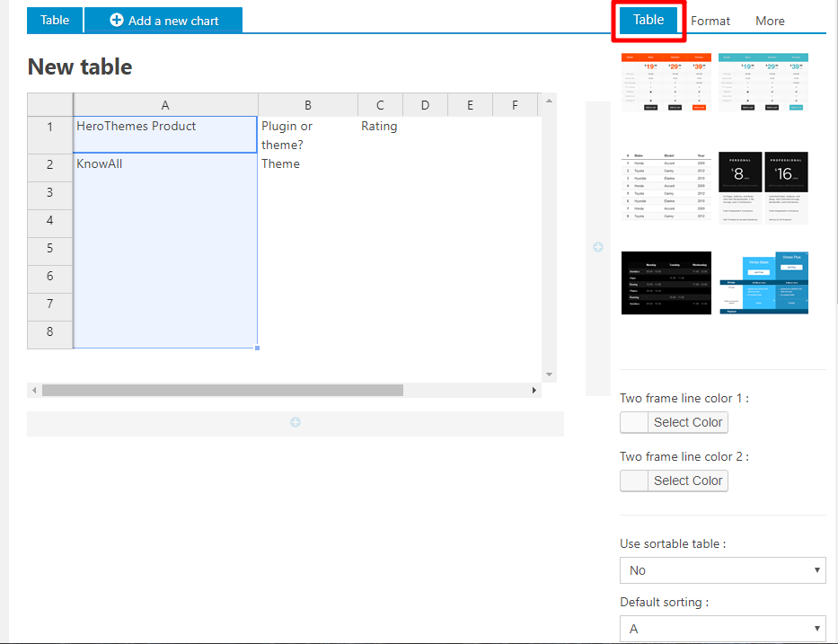This screenshot has width=838, height=644.
Task: Click the horizontal scrollbar left arrow
Action: click(x=34, y=391)
